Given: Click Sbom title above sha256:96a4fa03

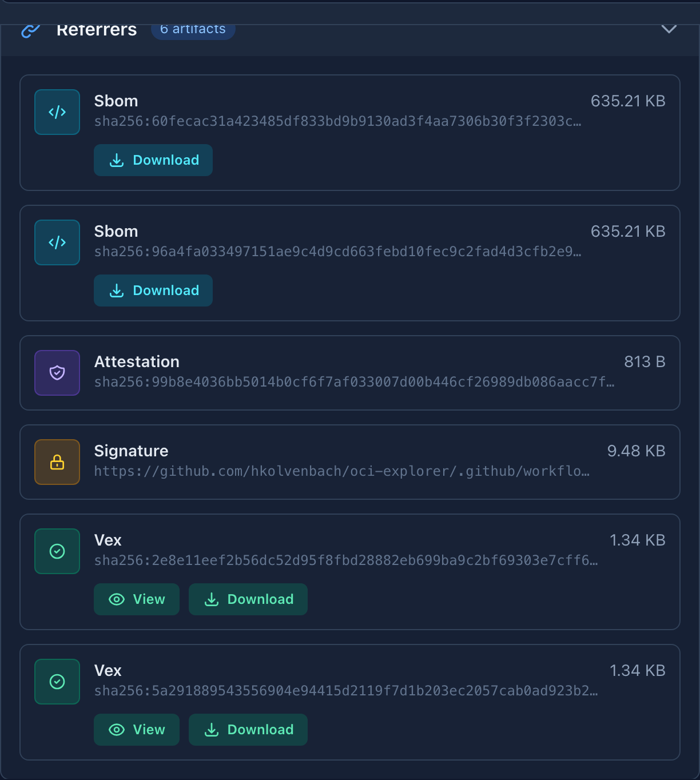Looking at the screenshot, I should pos(116,232).
